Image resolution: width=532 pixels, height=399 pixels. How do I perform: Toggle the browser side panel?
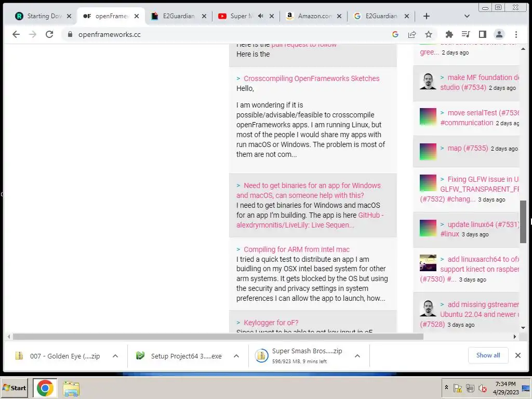tap(483, 34)
